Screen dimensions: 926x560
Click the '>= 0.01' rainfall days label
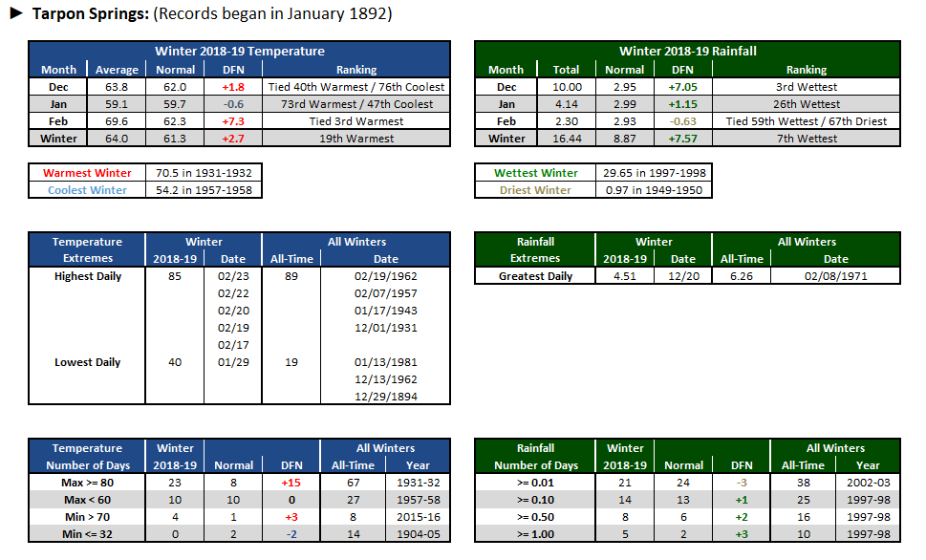coord(536,483)
